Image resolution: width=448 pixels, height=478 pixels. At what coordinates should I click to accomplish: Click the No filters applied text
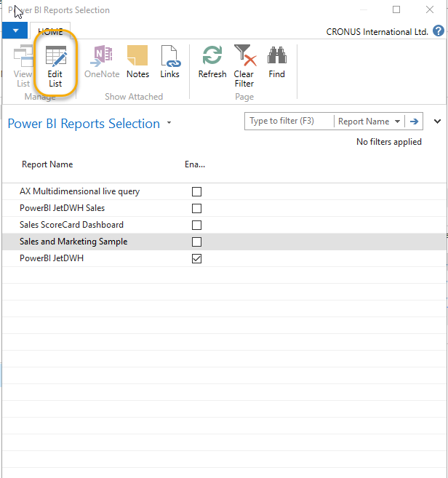coord(389,142)
